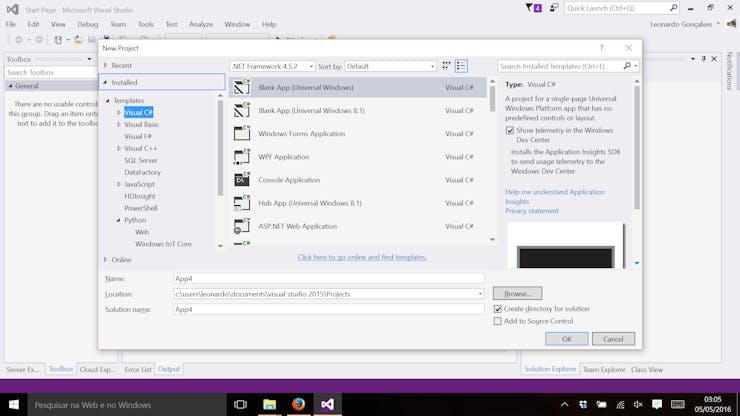Open the Sort by Default dropdown
Screen dimensions: 740x416
point(390,66)
